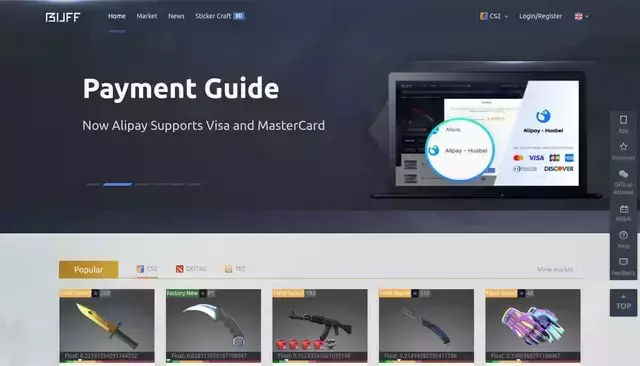The height and width of the screenshot is (366, 640).
Task: Go to the Home nav item
Action: [x=117, y=16]
